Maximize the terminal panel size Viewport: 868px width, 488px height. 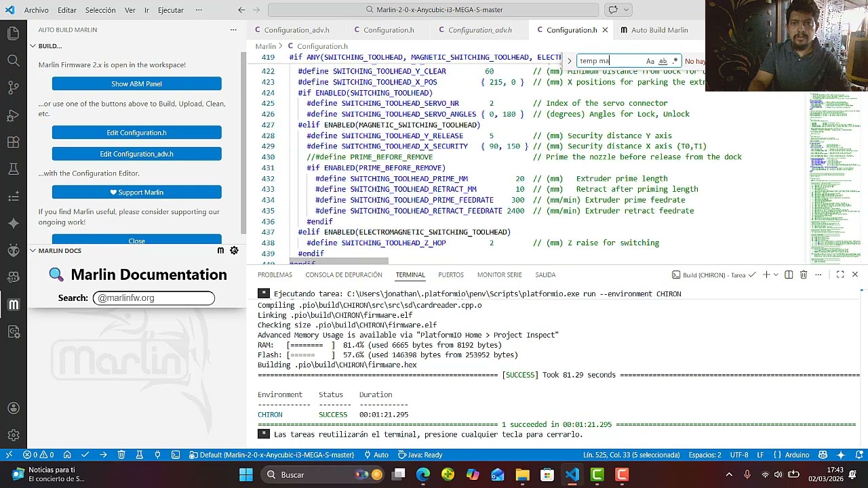pyautogui.click(x=840, y=274)
